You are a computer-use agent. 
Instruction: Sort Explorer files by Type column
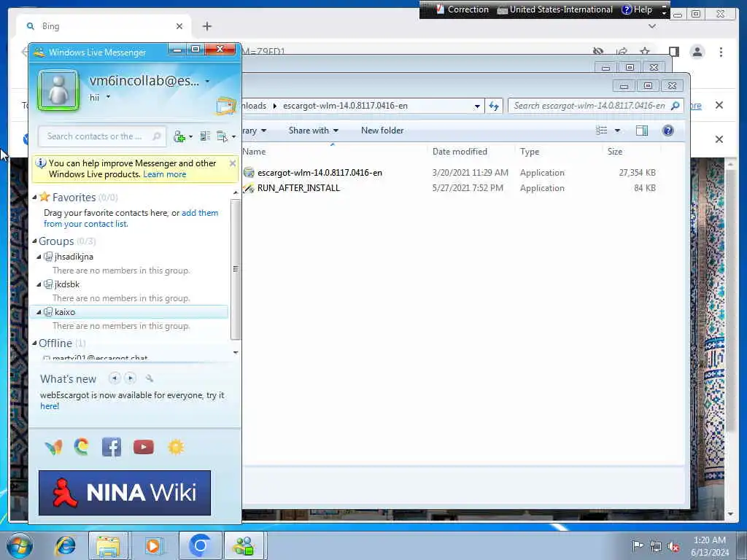(530, 152)
